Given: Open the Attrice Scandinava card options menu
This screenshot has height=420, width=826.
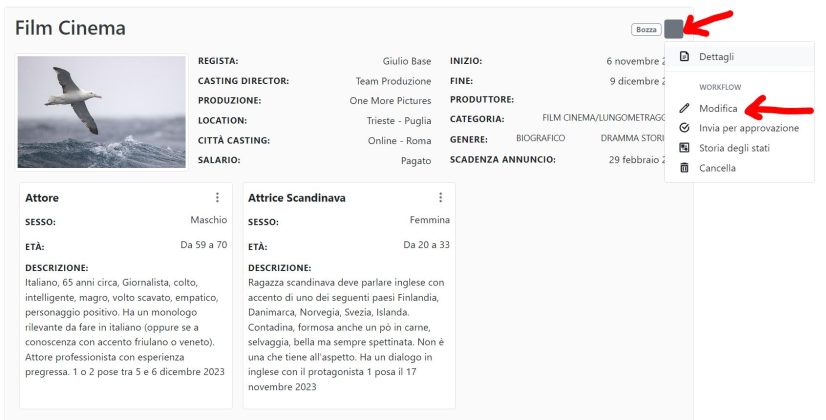Looking at the screenshot, I should (440, 198).
